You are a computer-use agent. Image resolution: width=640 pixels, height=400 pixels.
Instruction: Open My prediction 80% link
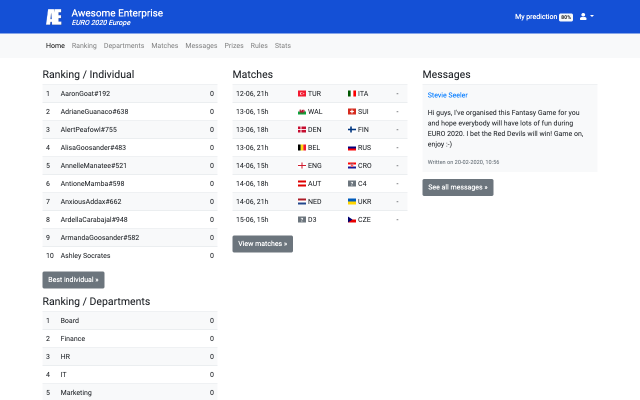coord(543,17)
